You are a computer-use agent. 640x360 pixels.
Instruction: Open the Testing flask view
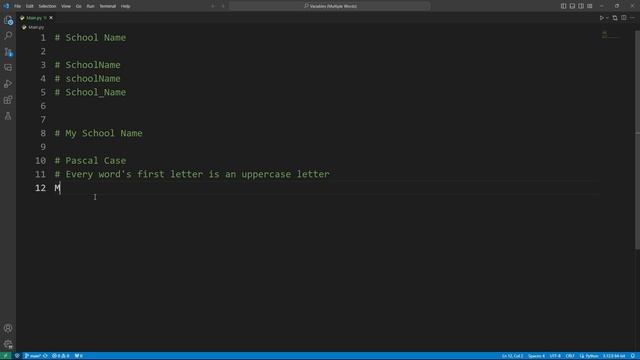point(8,116)
